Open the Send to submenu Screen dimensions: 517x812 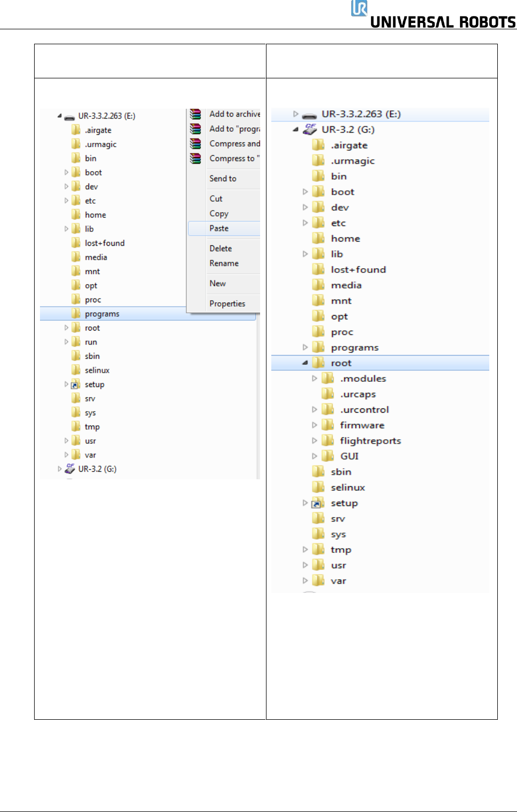pyautogui.click(x=224, y=179)
